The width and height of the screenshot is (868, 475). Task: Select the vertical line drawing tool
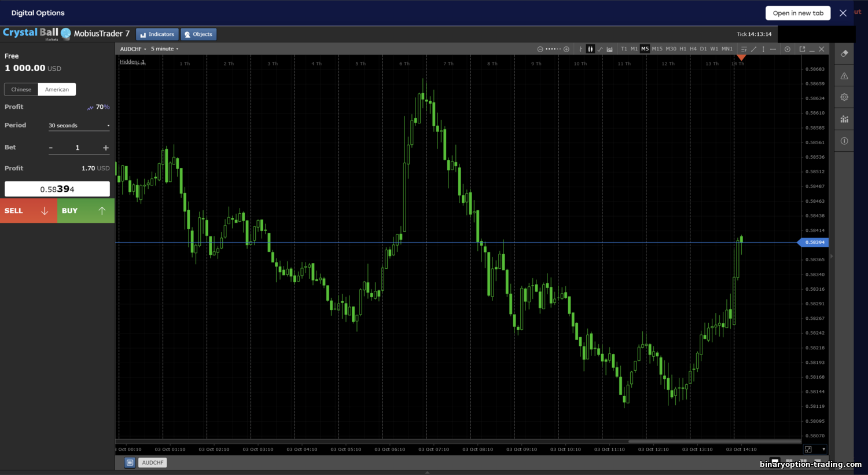[x=763, y=49]
